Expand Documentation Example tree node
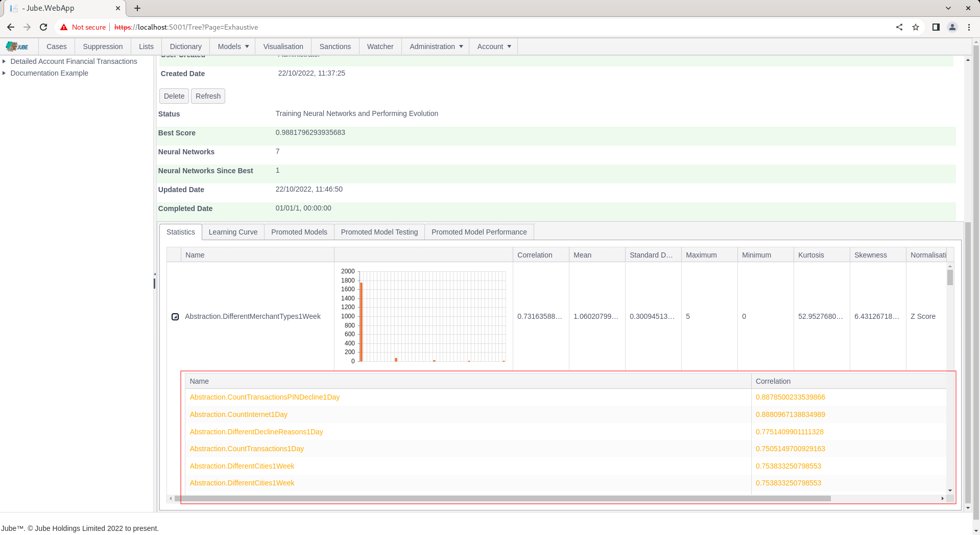 4,73
